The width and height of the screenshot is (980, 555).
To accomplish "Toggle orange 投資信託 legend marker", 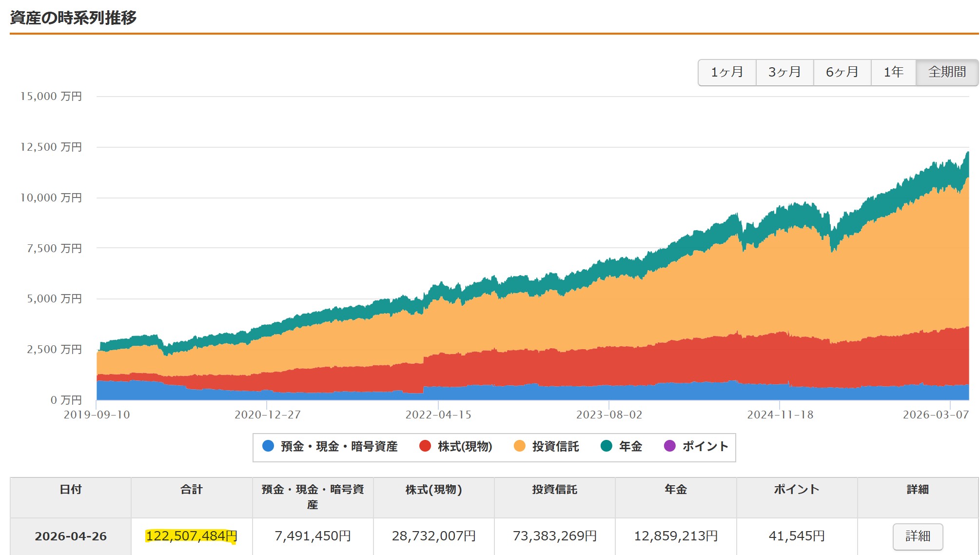I will point(520,446).
